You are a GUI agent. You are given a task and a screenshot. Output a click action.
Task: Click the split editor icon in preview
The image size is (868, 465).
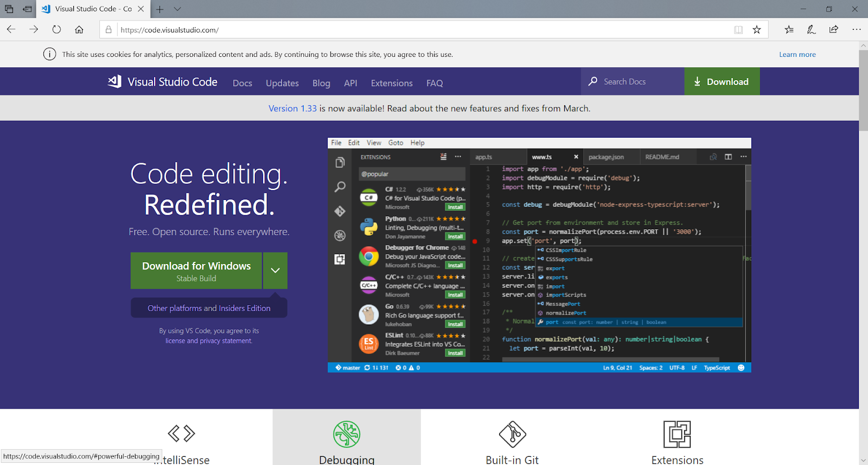coord(728,157)
